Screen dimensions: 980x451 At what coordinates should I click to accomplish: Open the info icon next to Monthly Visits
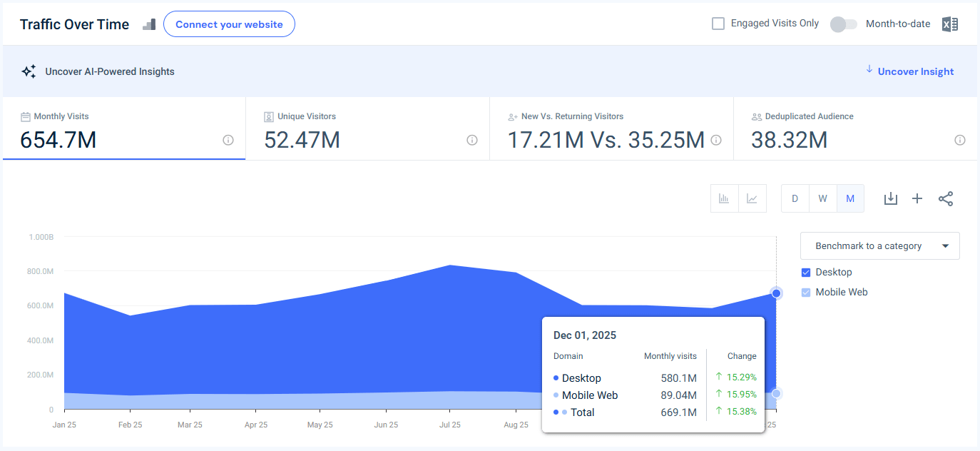[228, 140]
